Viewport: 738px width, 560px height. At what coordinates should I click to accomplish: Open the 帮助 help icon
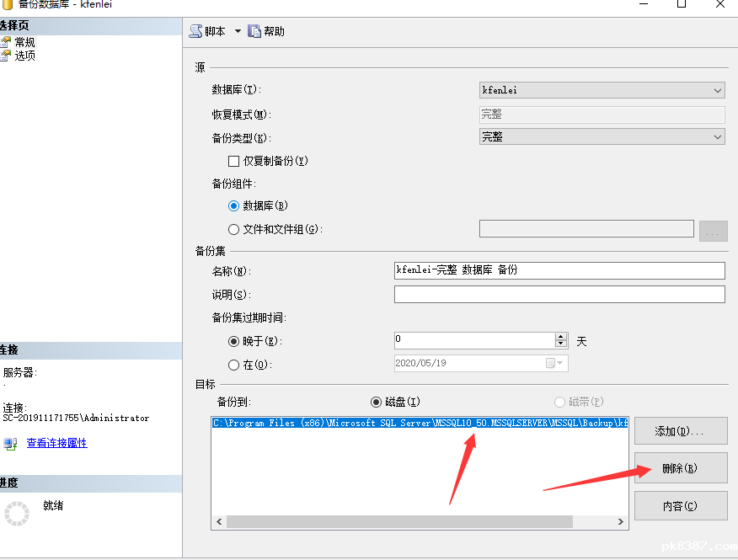(254, 31)
